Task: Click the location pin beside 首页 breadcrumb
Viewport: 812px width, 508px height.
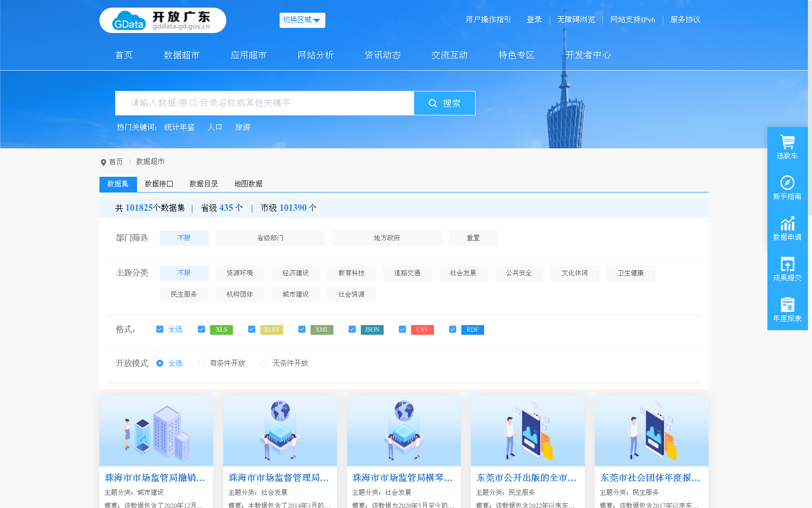Action: [x=103, y=162]
